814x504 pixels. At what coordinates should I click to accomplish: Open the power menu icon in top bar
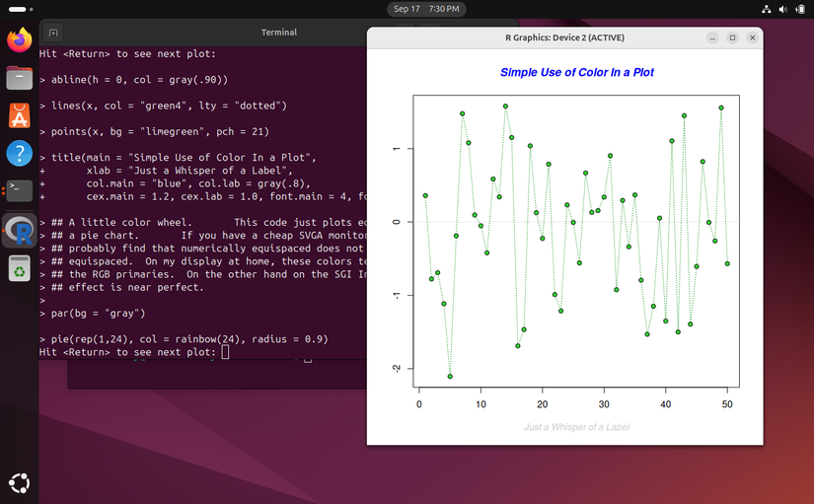pyautogui.click(x=800, y=9)
